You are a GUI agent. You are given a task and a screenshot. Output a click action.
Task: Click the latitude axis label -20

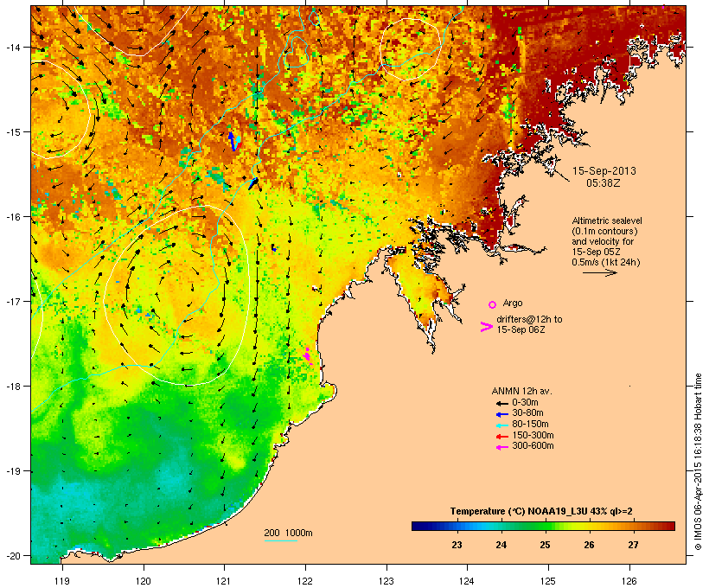click(x=12, y=555)
